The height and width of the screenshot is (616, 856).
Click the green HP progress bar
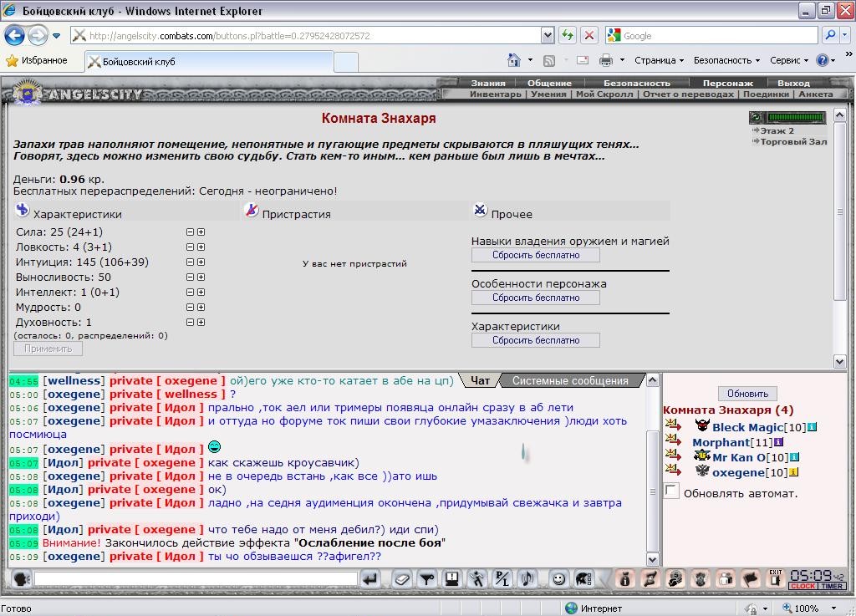tap(796, 117)
